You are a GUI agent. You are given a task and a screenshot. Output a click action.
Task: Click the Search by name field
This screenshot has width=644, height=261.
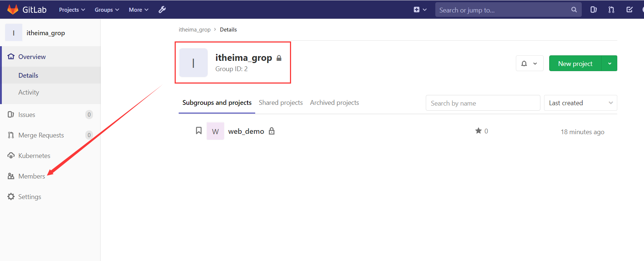(483, 103)
